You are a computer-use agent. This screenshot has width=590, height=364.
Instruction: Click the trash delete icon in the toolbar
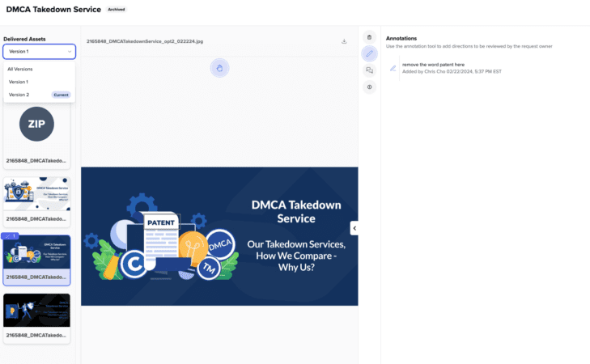point(370,37)
